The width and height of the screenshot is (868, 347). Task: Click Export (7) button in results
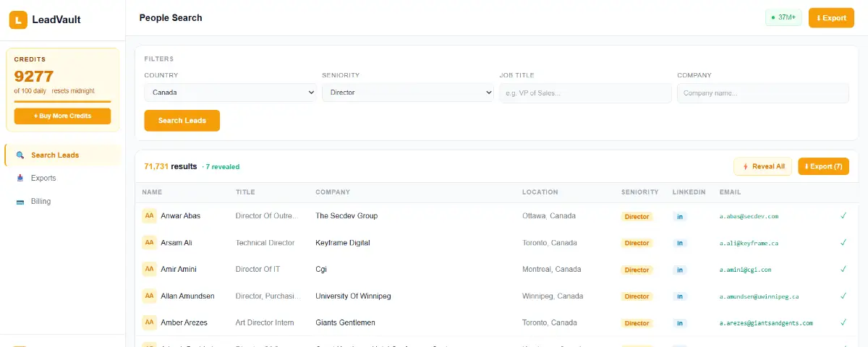click(x=823, y=166)
